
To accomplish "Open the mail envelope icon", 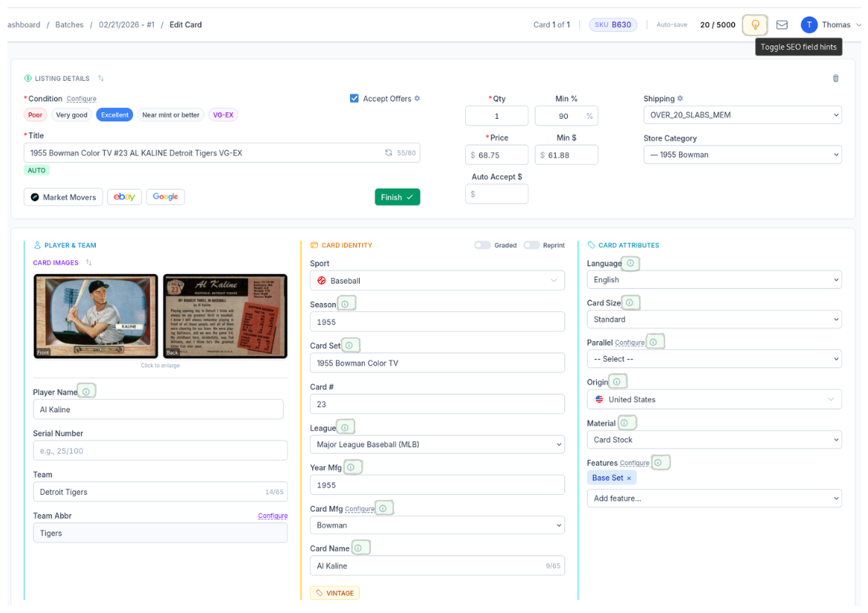I will [x=782, y=25].
